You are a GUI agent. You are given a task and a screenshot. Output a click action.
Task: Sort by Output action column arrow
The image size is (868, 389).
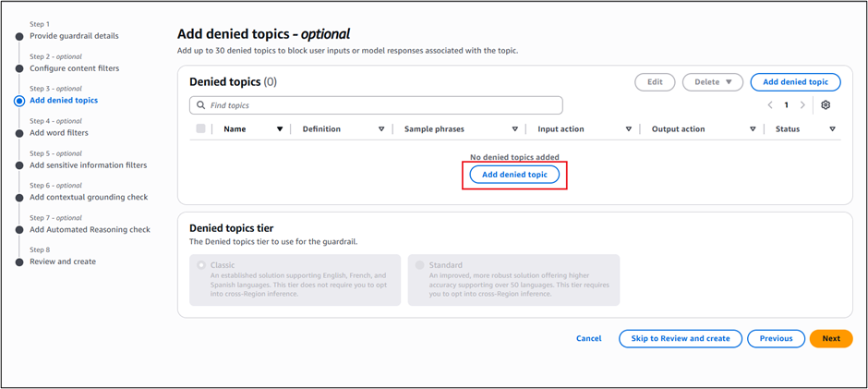752,129
